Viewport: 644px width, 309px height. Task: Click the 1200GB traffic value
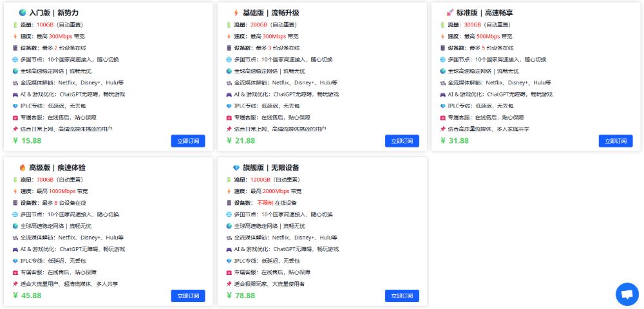click(260, 180)
